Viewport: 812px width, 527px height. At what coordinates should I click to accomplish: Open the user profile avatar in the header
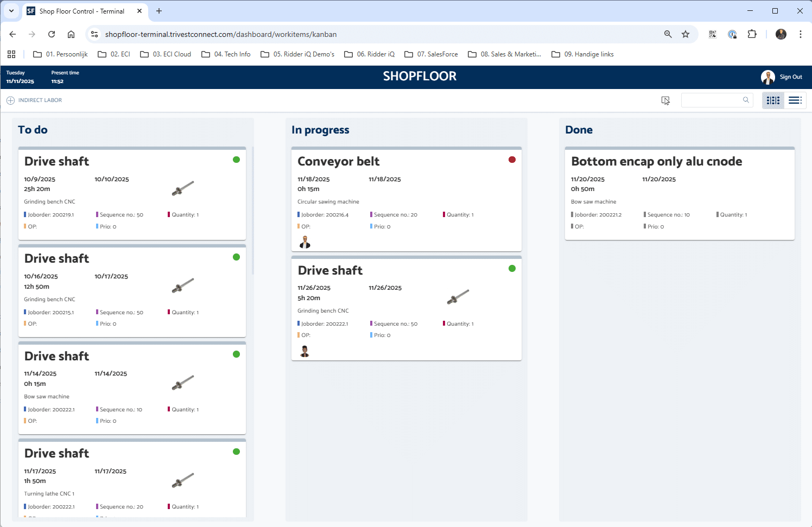(767, 77)
